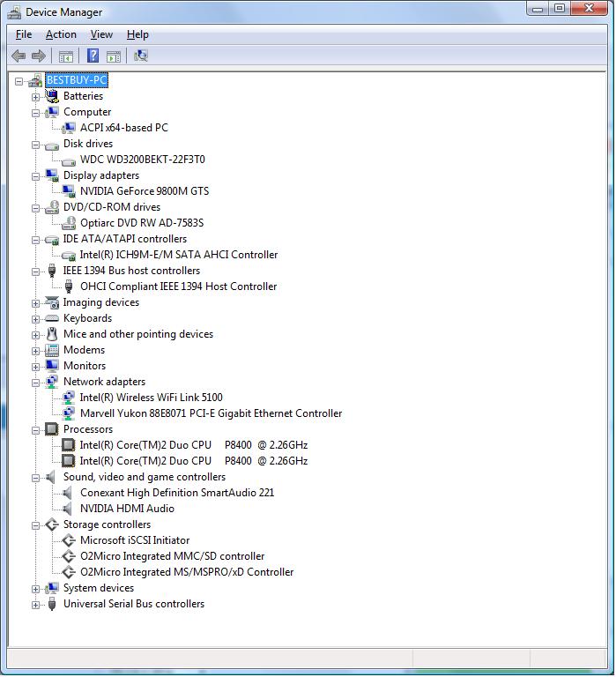The height and width of the screenshot is (677, 616).
Task: Collapse the DVD/CD-ROM drives category
Action: pyautogui.click(x=36, y=209)
